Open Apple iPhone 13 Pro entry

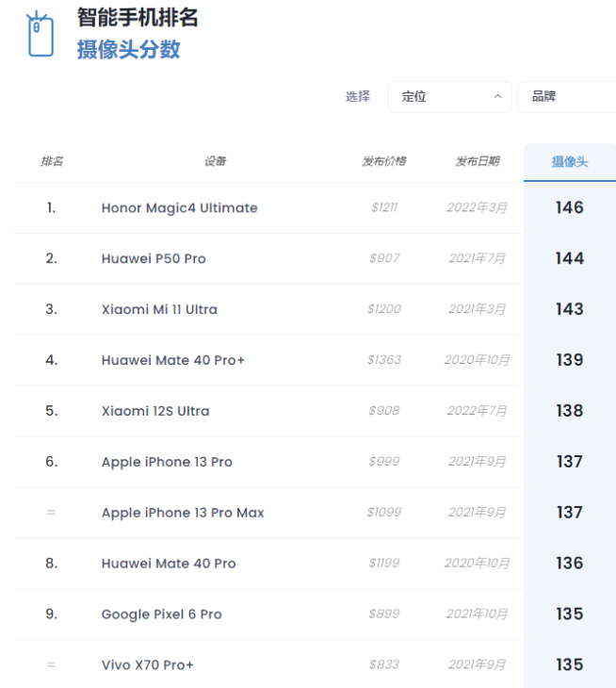pos(167,462)
